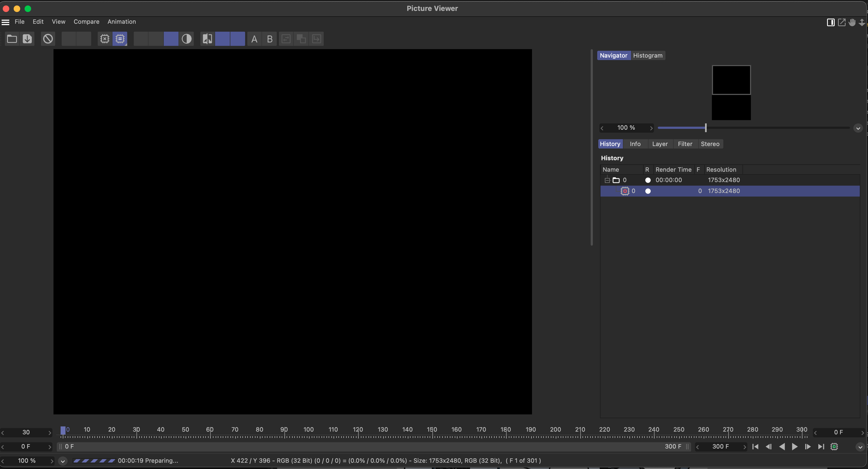Toggle the R dot on selected render row

(x=648, y=191)
